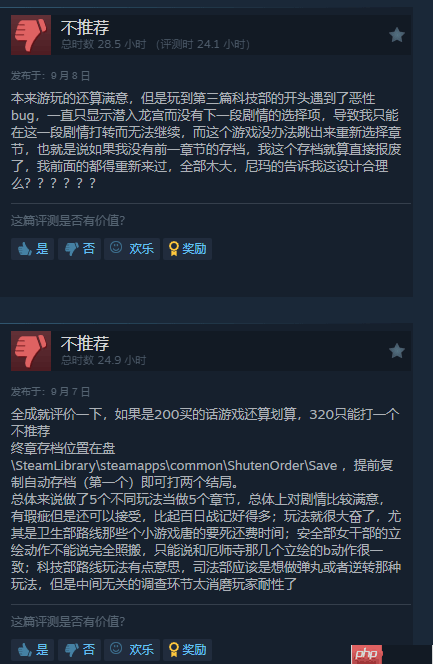Open the second 不推荐 review title

pyautogui.click(x=85, y=343)
